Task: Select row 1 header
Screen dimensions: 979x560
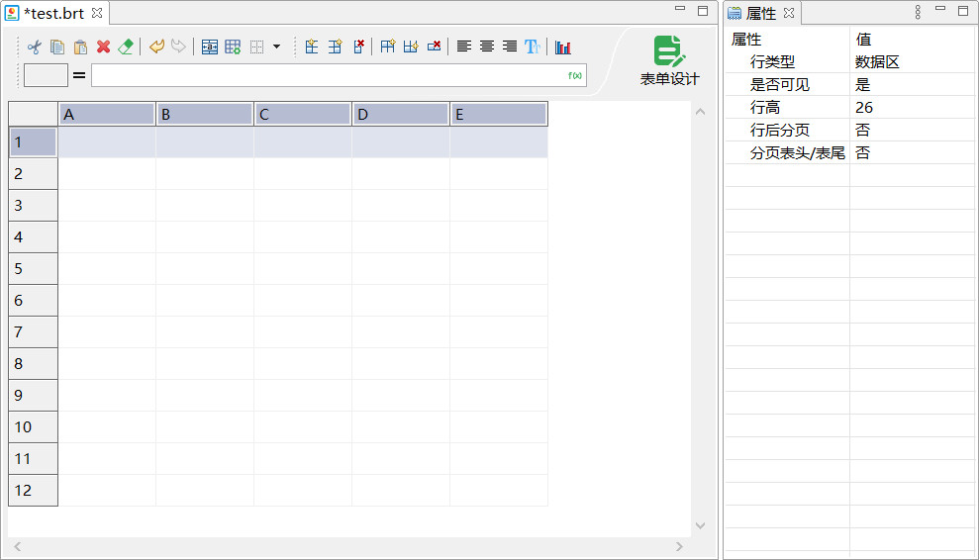Action: pos(33,141)
